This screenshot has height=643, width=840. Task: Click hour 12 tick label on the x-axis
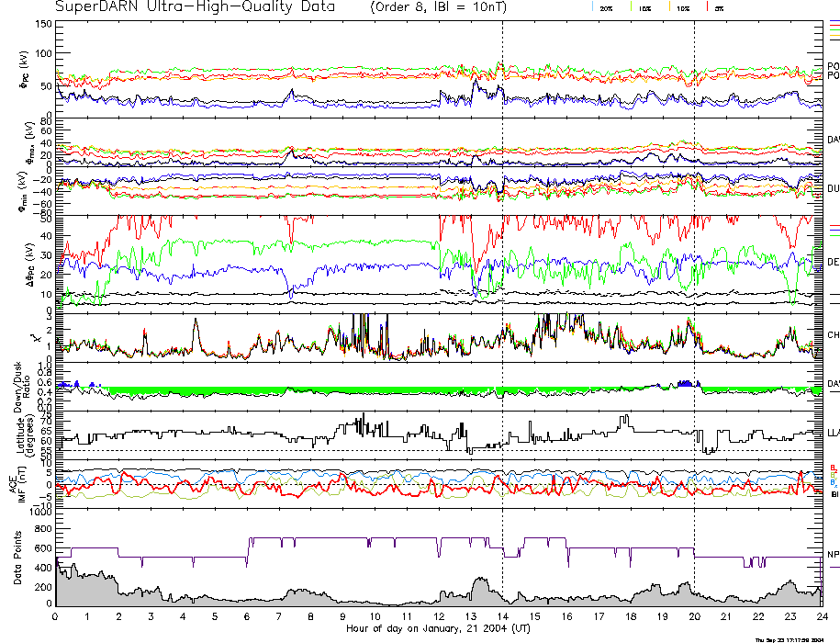438,616
